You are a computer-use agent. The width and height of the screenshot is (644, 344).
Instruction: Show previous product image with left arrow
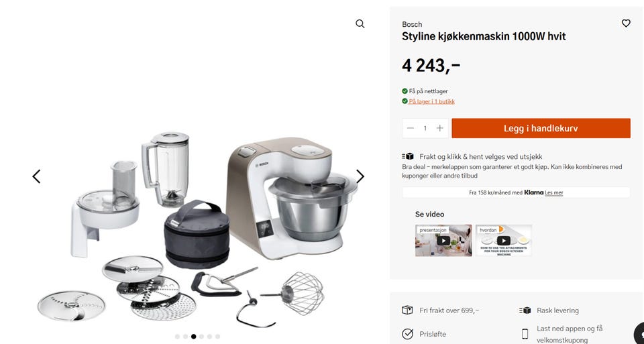(x=36, y=176)
